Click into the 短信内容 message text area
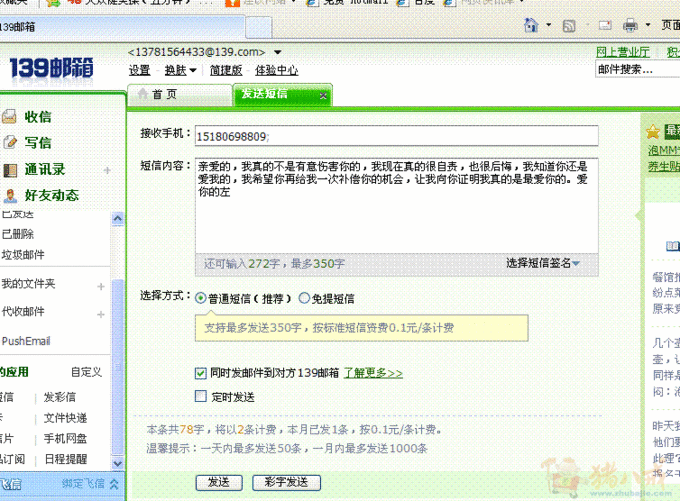680x501 pixels. [396, 206]
